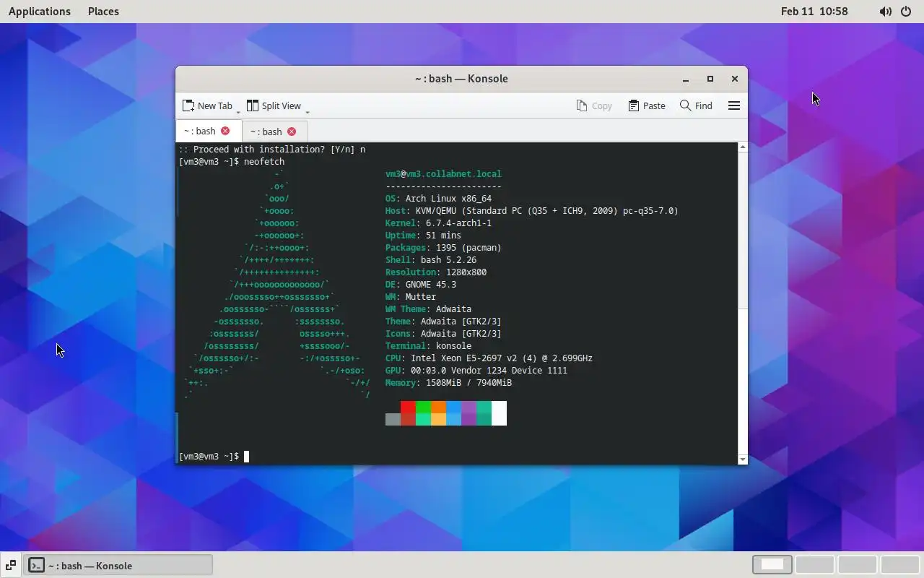Click the Copy toolbar button
Viewport: 924px width, 578px height.
(594, 105)
